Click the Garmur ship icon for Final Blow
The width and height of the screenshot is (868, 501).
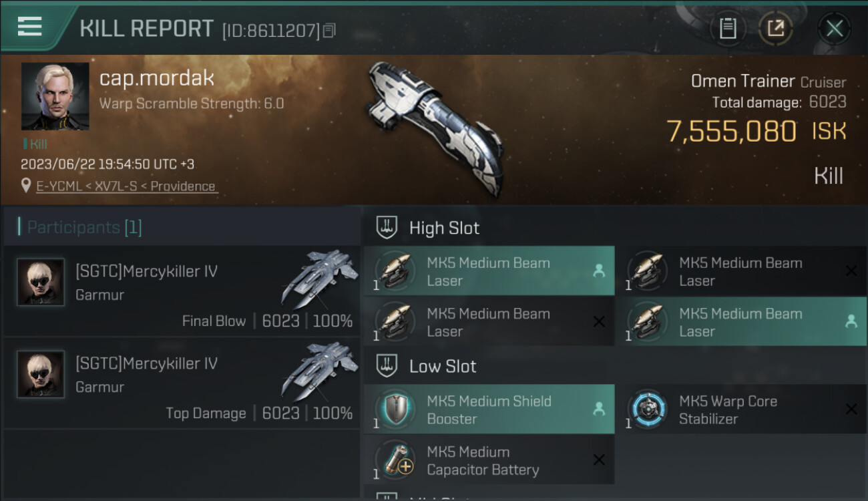click(x=318, y=278)
